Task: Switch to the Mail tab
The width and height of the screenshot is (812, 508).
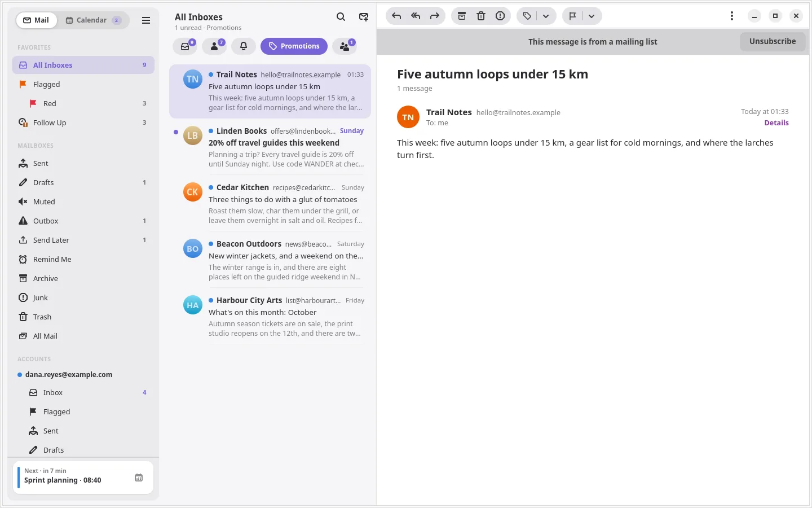Action: [x=36, y=20]
